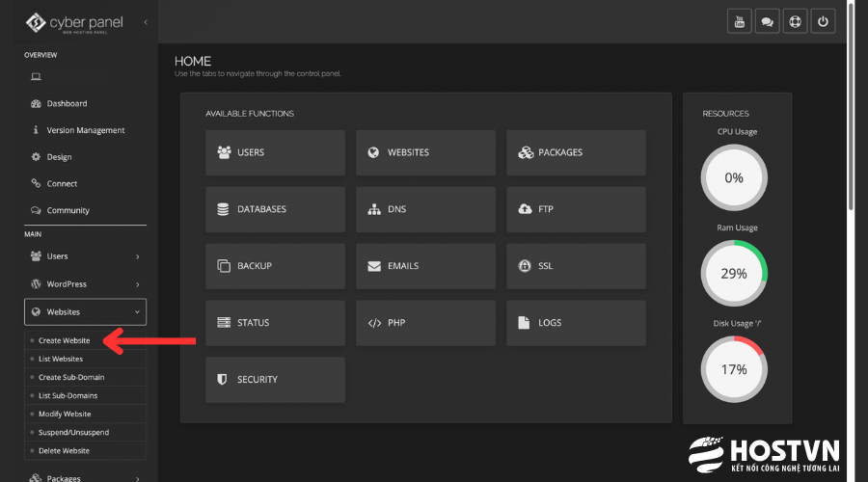This screenshot has height=482, width=868.
Task: Click the Disk Usage 17% gauge
Action: pos(734,369)
